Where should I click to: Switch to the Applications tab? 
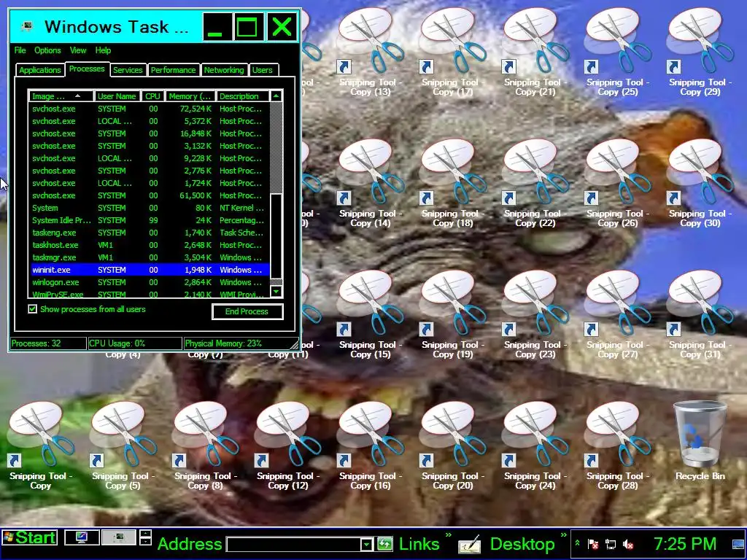pyautogui.click(x=40, y=70)
